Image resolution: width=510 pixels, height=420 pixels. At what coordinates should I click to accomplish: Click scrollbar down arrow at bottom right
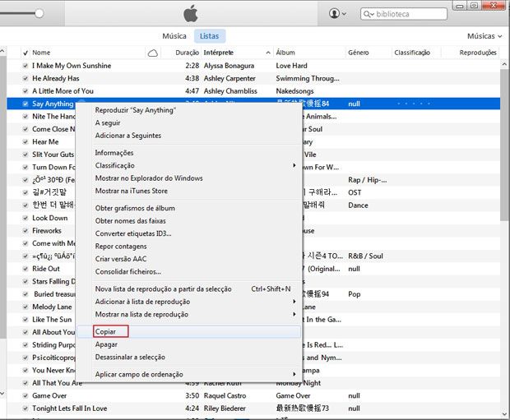[x=505, y=414]
